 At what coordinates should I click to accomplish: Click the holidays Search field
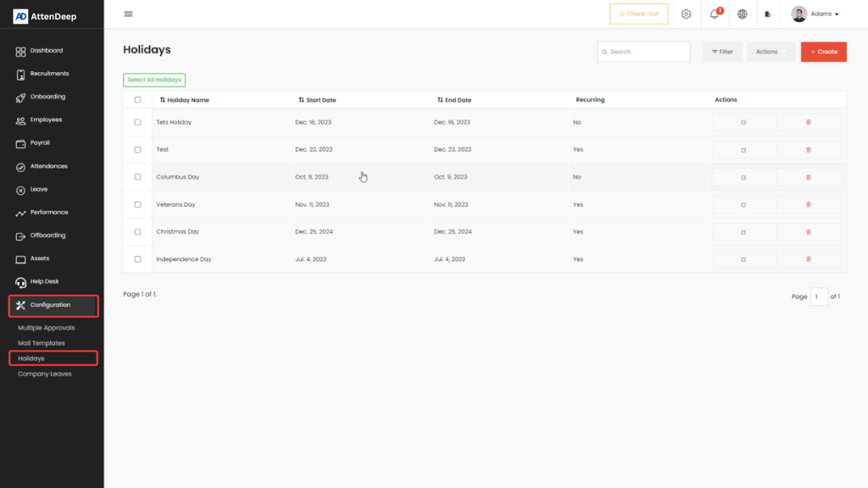click(x=643, y=52)
